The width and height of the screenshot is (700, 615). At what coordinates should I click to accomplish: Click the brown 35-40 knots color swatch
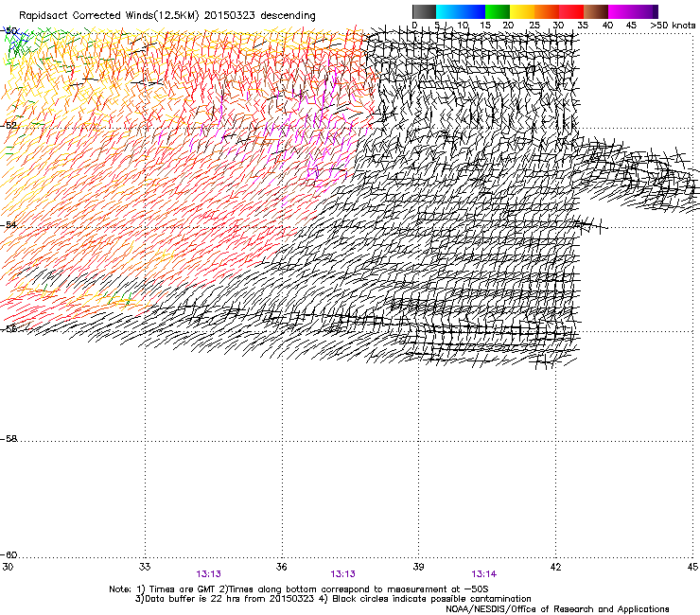click(596, 11)
